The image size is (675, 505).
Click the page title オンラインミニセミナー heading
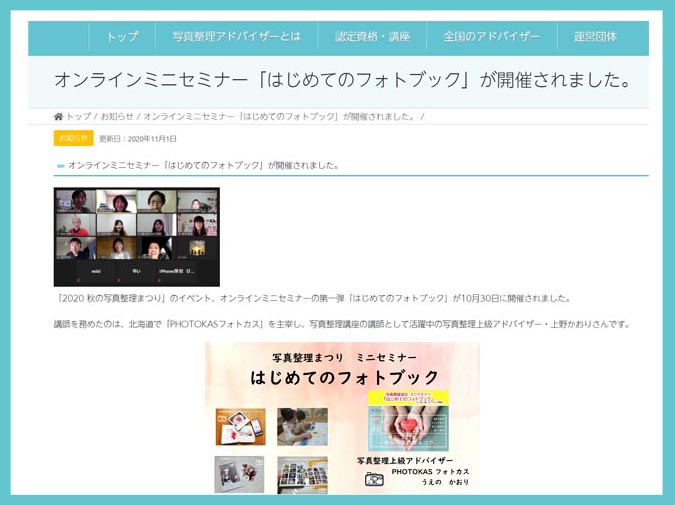343,80
